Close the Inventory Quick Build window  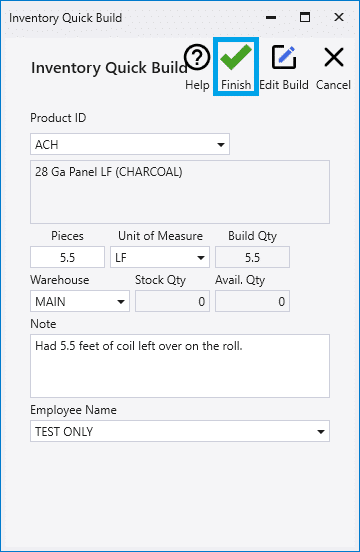pos(339,17)
